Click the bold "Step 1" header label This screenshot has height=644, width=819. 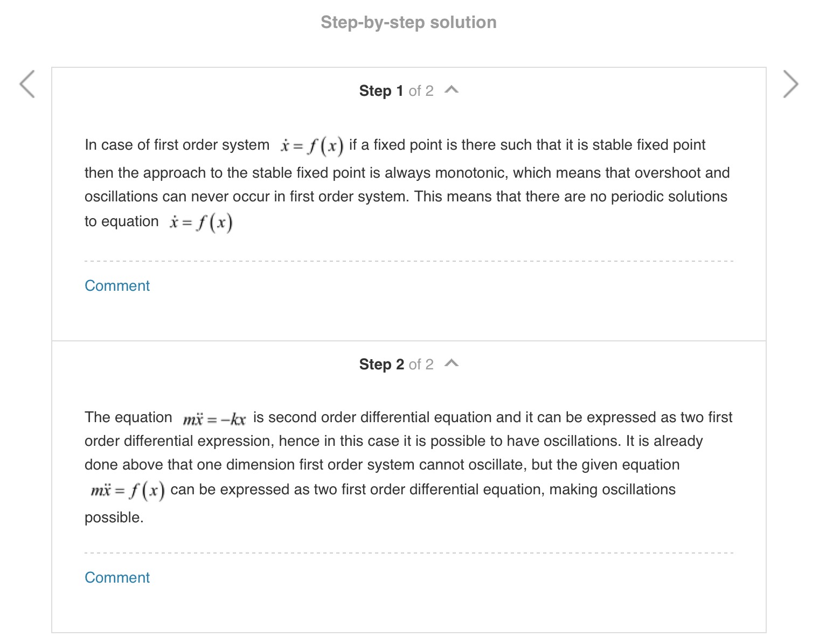point(381,91)
